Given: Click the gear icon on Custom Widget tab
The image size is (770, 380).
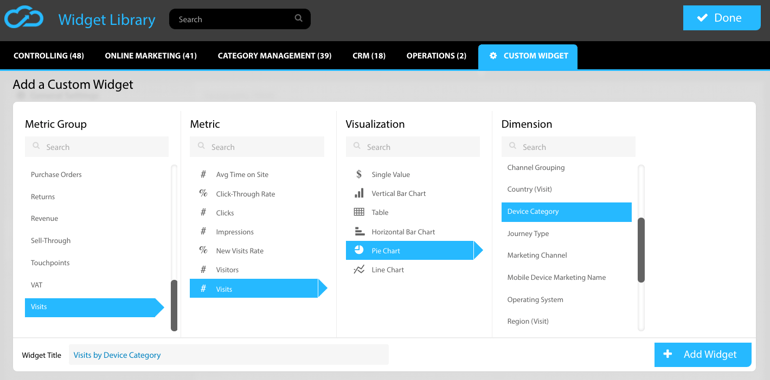Looking at the screenshot, I should (493, 56).
